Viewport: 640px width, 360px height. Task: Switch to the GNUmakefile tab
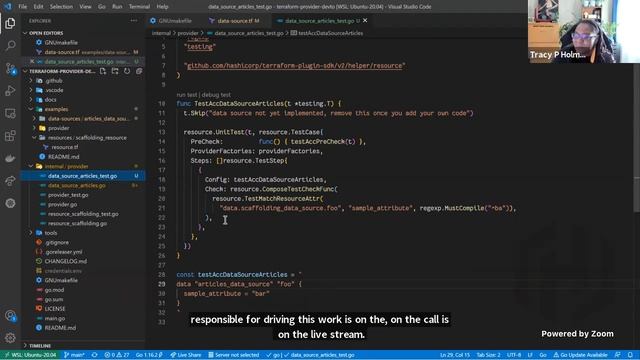[175, 20]
